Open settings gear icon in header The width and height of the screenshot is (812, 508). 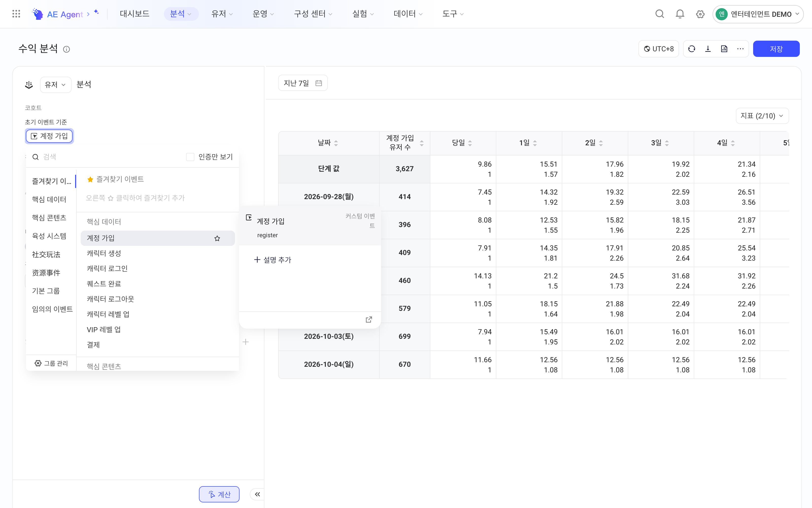click(x=700, y=14)
